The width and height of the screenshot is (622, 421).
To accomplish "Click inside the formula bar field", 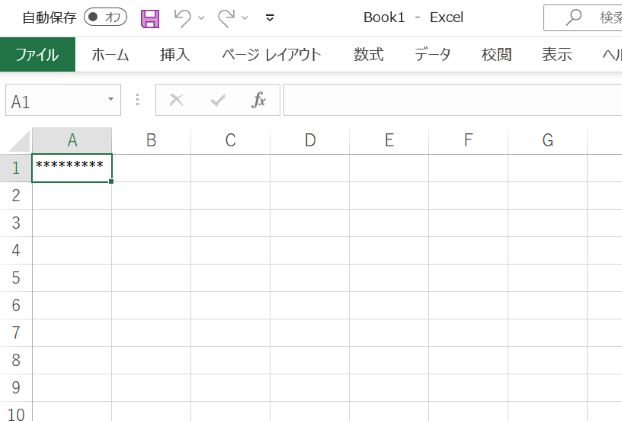I will (450, 100).
